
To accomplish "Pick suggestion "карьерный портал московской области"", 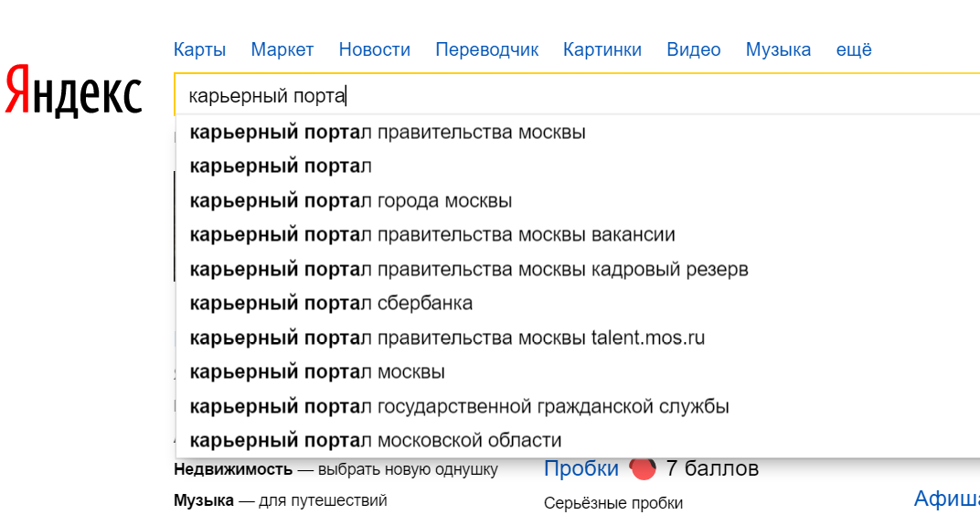I will point(376,440).
